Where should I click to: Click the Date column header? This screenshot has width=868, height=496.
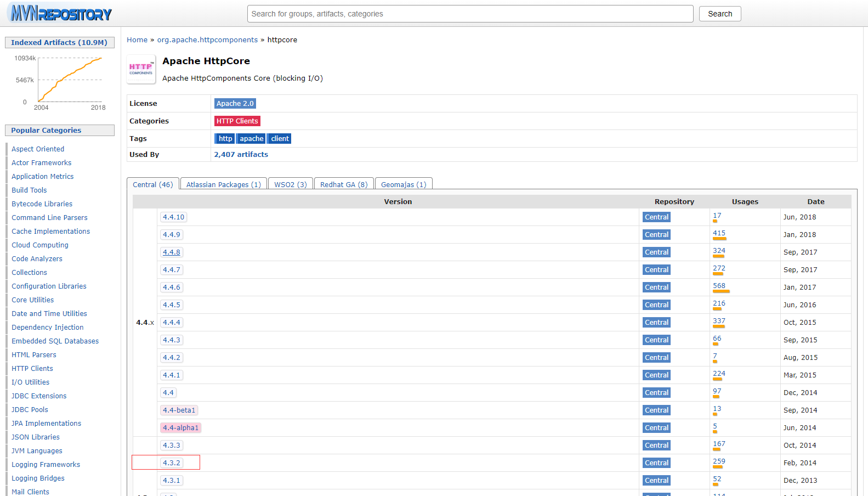pyautogui.click(x=815, y=202)
